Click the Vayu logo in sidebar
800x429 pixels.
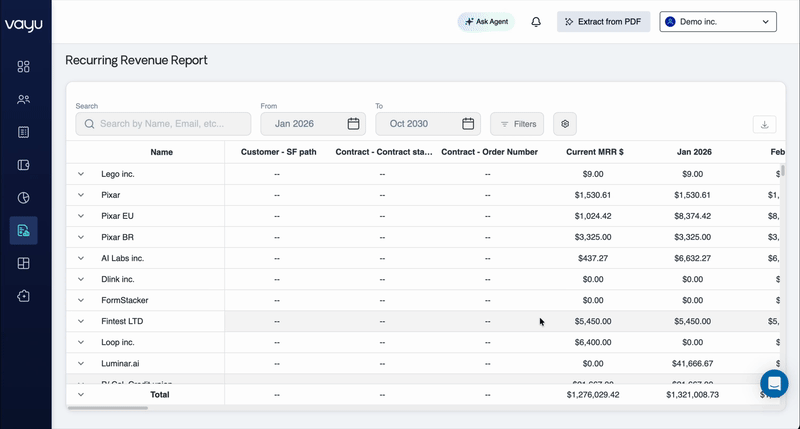click(23, 24)
